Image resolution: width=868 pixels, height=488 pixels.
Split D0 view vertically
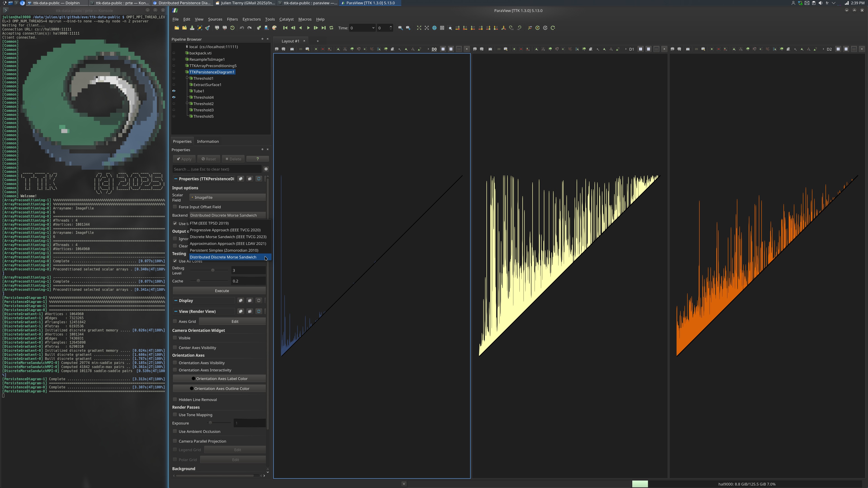[x=451, y=49]
